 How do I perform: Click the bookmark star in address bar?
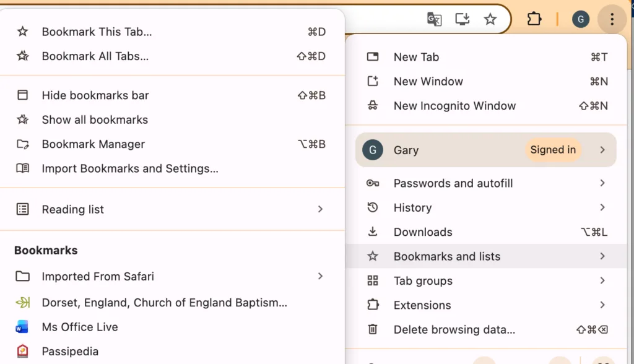(x=490, y=19)
